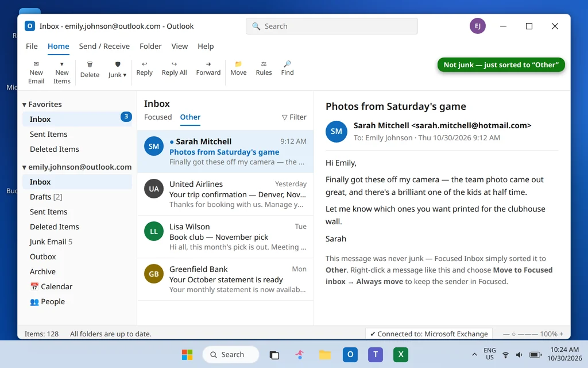Open Excel from the taskbar

[400, 354]
